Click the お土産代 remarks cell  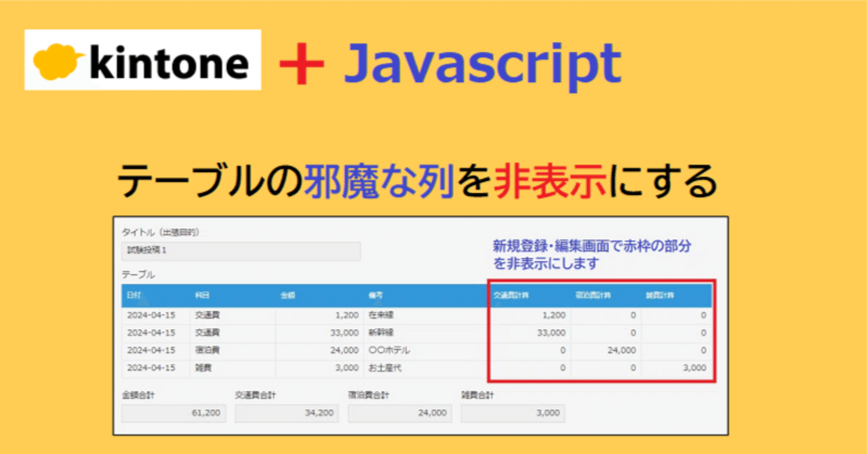tap(386, 368)
